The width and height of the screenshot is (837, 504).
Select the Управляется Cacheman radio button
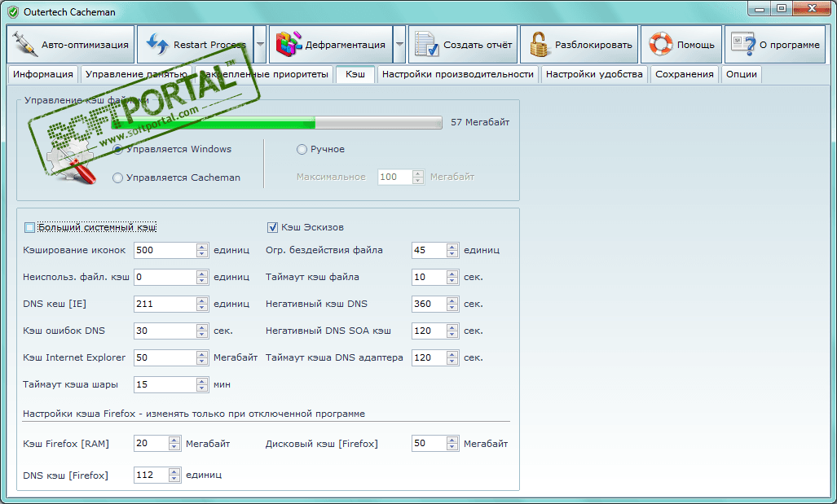[118, 177]
